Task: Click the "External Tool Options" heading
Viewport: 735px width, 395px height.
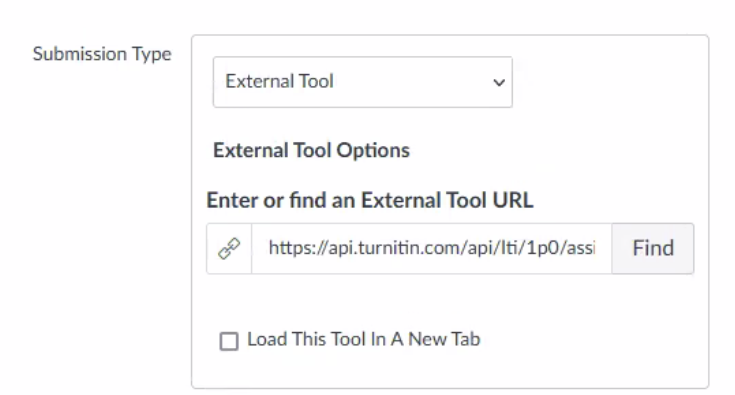Action: pyautogui.click(x=311, y=150)
